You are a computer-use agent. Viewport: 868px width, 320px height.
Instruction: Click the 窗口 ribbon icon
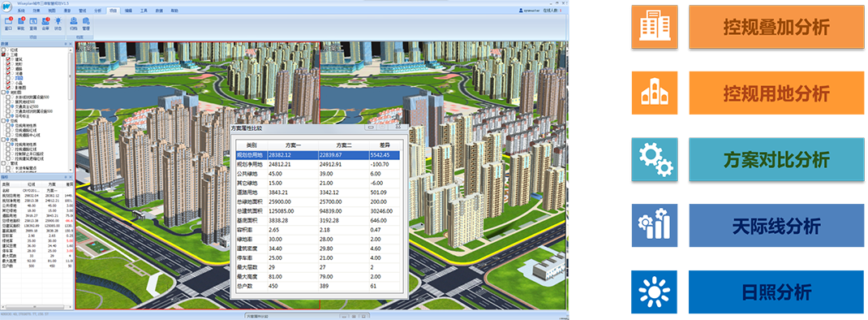(x=8, y=21)
